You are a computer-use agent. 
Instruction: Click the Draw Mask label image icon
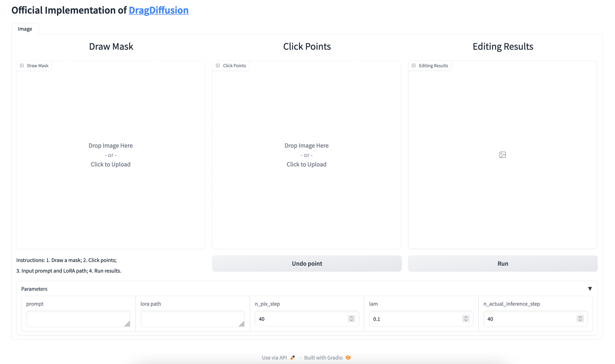click(22, 65)
